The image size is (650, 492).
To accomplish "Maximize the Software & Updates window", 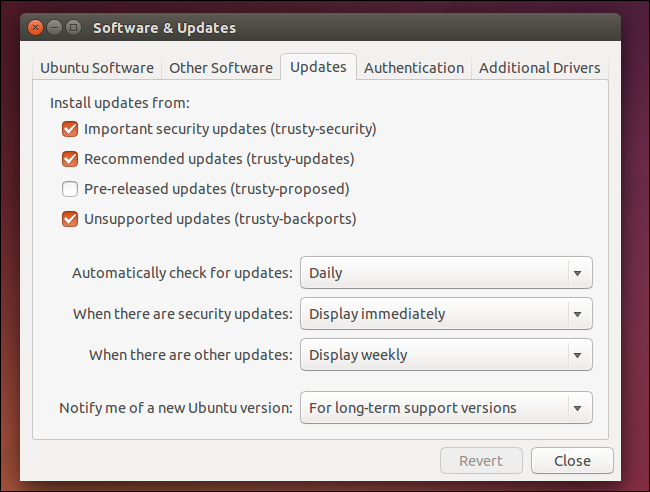I will point(74,28).
